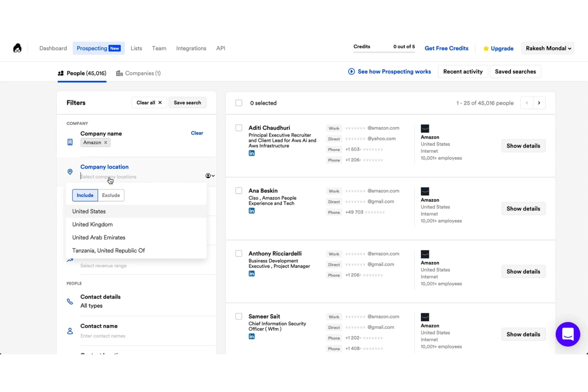Open the chat support widget
The image size is (588, 392).
568,334
